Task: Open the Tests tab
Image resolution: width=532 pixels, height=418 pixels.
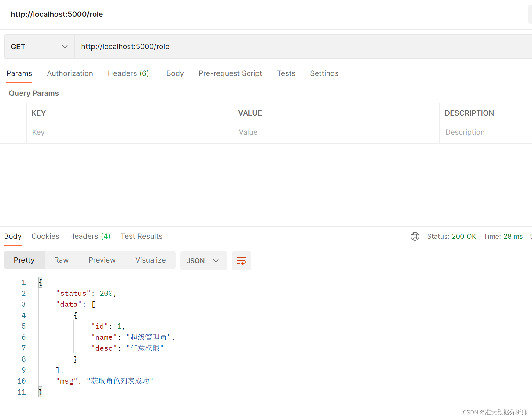Action: pos(286,73)
